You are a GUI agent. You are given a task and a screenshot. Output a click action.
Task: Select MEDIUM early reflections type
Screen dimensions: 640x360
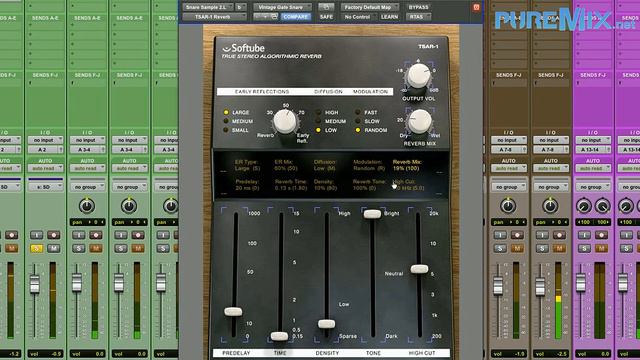(x=238, y=121)
